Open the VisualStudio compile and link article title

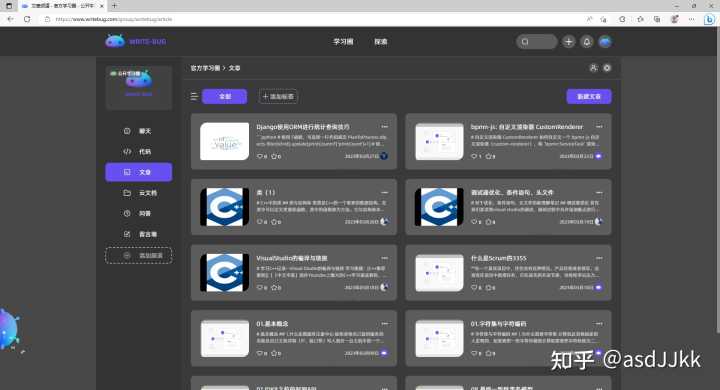(x=292, y=258)
